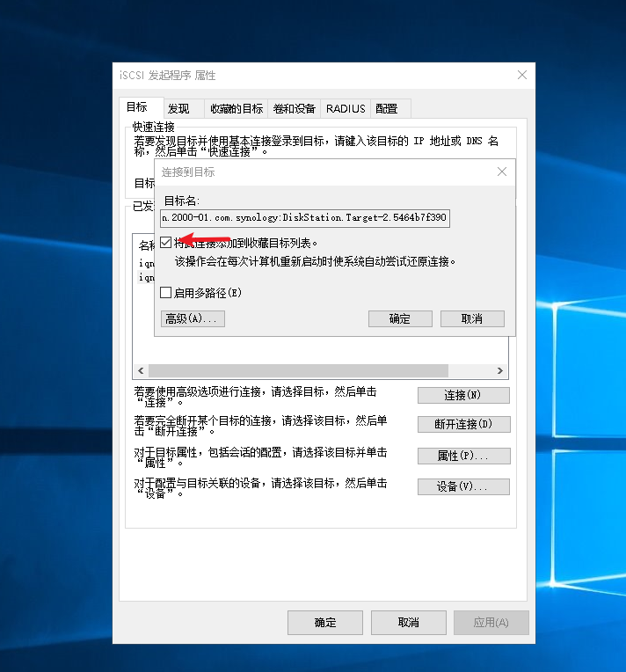Switch to the 发现 tab

[x=178, y=109]
